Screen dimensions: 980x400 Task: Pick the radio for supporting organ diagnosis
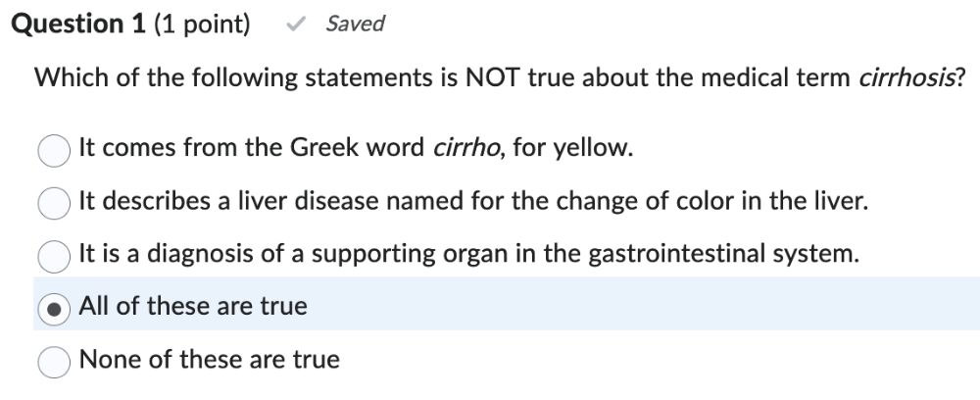pyautogui.click(x=55, y=256)
